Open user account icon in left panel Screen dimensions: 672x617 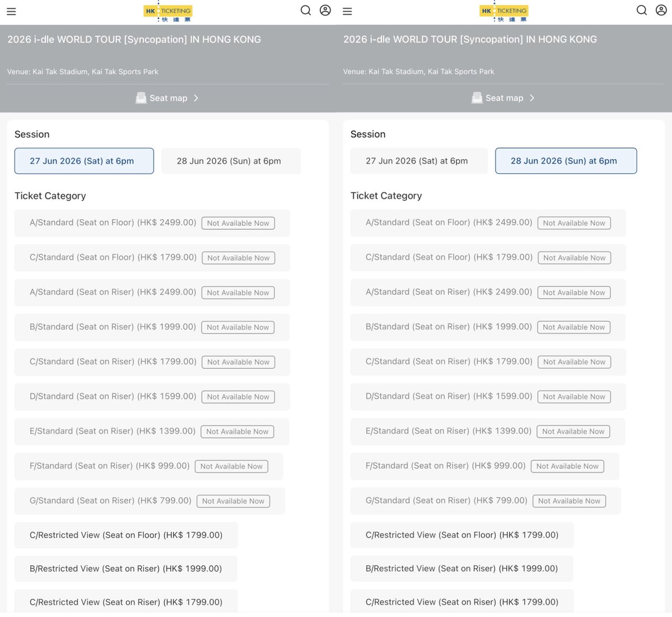[x=325, y=10]
